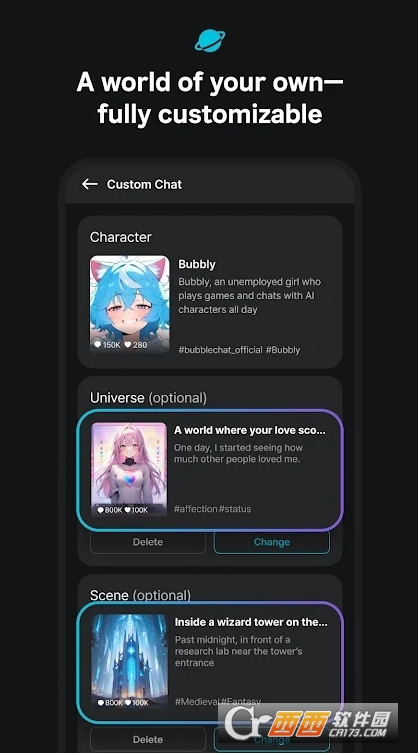Open the "A world where your love sco..." card title
The height and width of the screenshot is (753, 418).
[250, 430]
